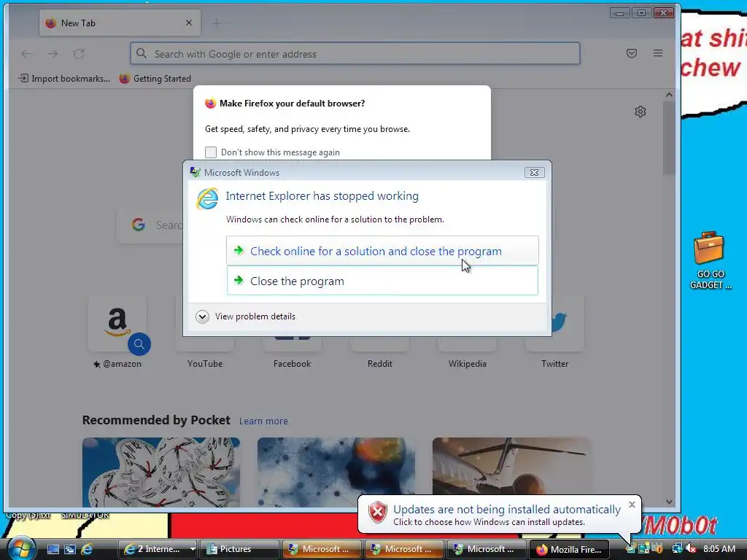Screen dimensions: 747x560
Task: Click scrollbar up arrow in Firefox
Action: pyautogui.click(x=669, y=95)
